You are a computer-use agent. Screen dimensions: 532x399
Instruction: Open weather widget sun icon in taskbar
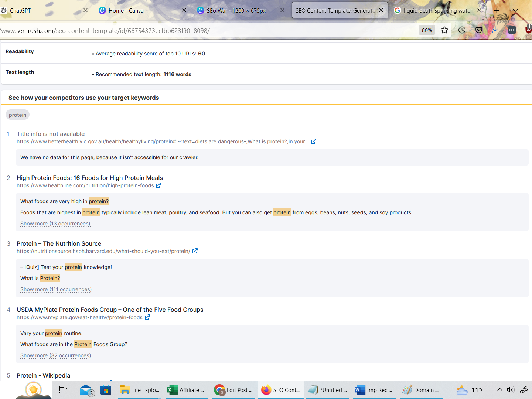click(x=33, y=390)
